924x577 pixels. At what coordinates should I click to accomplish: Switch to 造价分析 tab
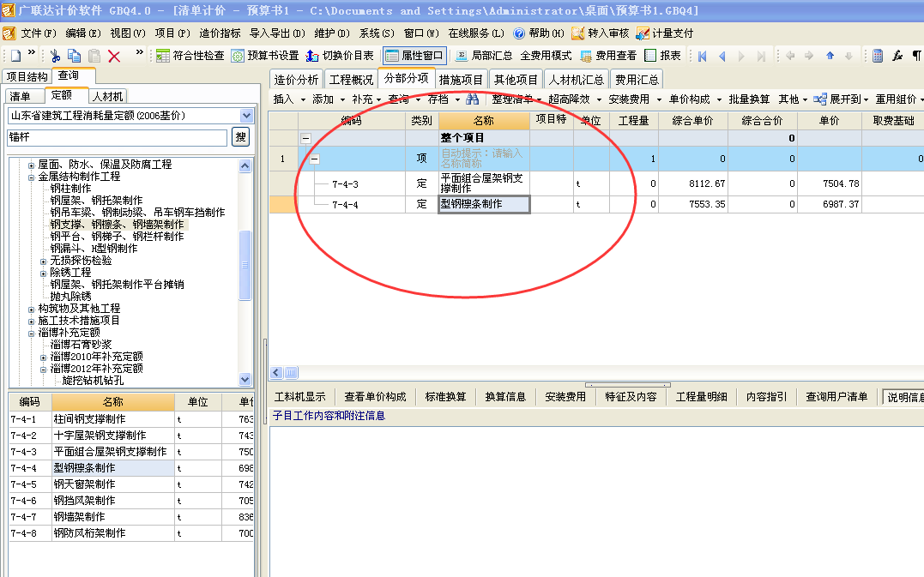(296, 80)
